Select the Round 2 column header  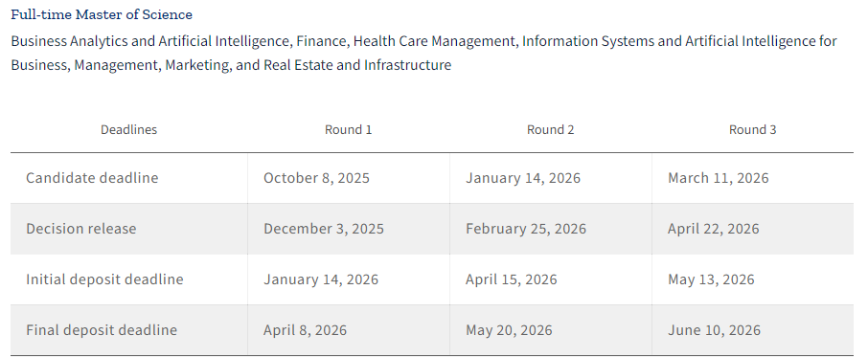pos(550,129)
